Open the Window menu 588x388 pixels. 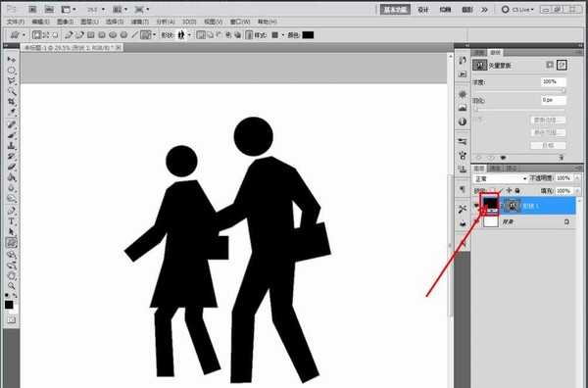click(x=240, y=22)
